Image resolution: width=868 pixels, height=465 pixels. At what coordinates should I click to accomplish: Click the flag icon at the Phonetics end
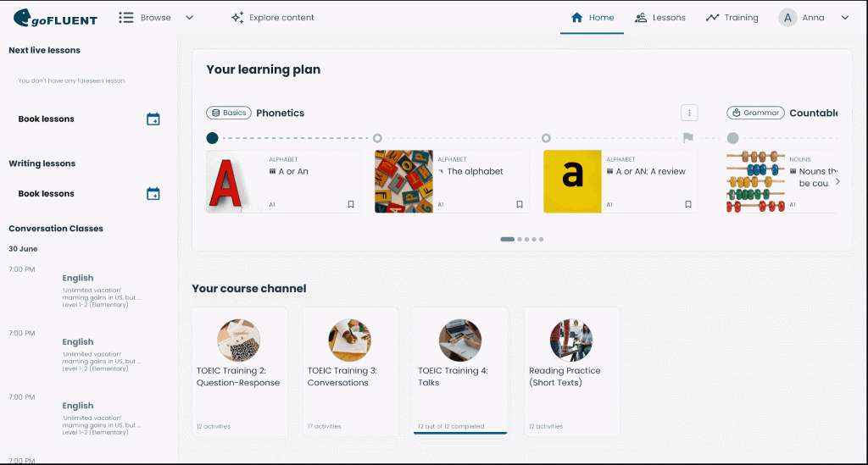pyautogui.click(x=687, y=138)
